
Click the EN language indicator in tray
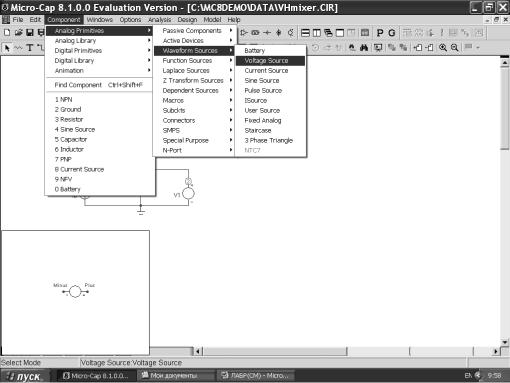click(468, 376)
